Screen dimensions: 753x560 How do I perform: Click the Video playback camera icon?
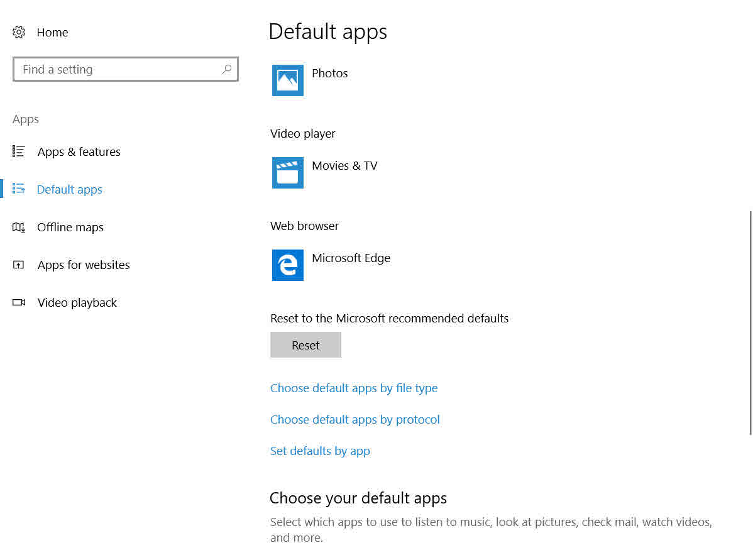[x=19, y=302]
